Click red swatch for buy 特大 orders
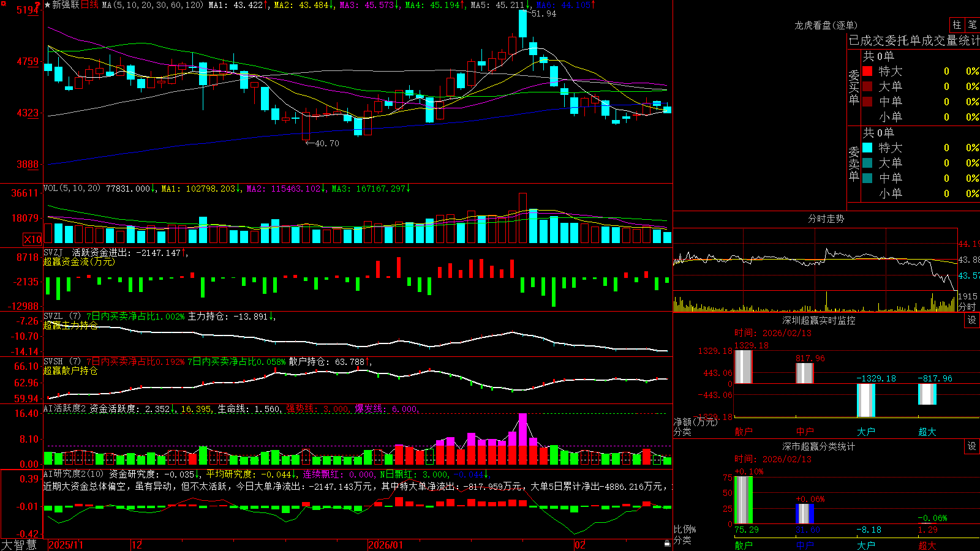This screenshot has width=980, height=551. tap(867, 71)
